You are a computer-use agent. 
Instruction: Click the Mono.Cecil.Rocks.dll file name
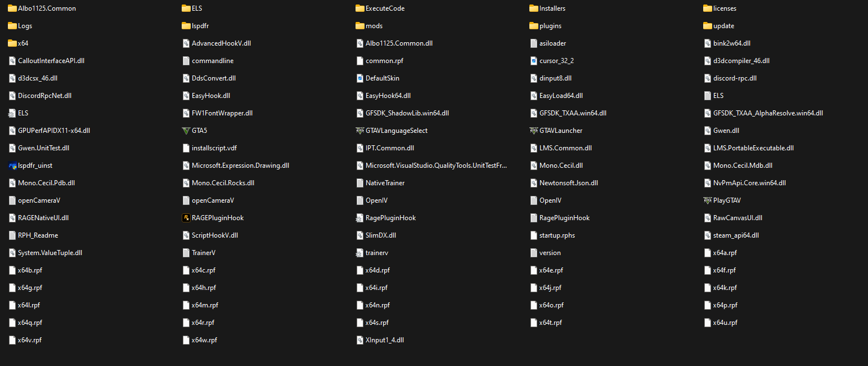[223, 183]
